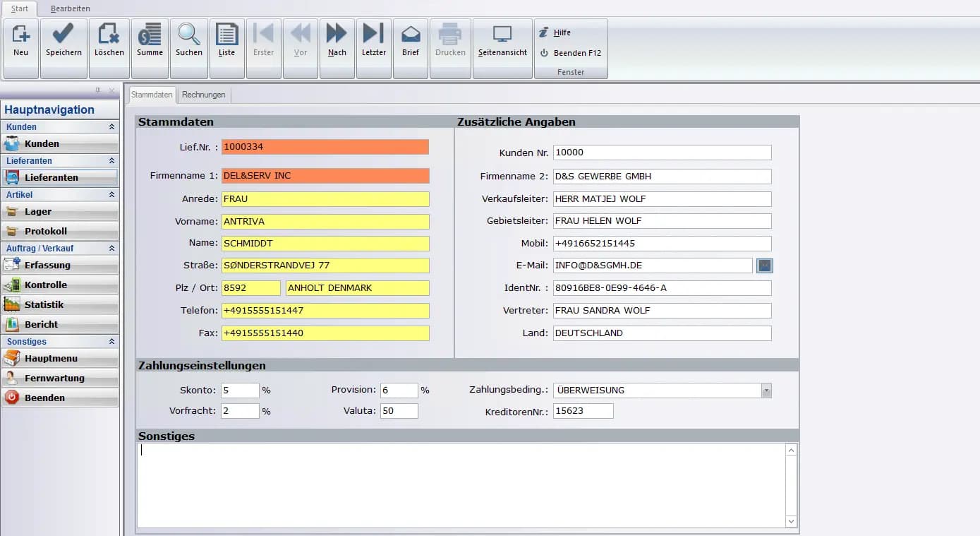The image size is (980, 536).
Task: Open Hilfe from the Fenster group
Action: pos(559,32)
